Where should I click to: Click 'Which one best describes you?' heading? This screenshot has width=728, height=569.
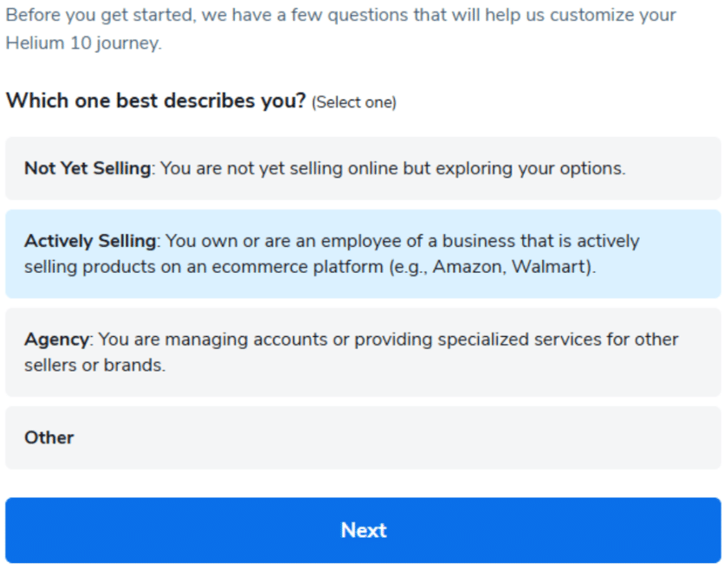coord(156,101)
